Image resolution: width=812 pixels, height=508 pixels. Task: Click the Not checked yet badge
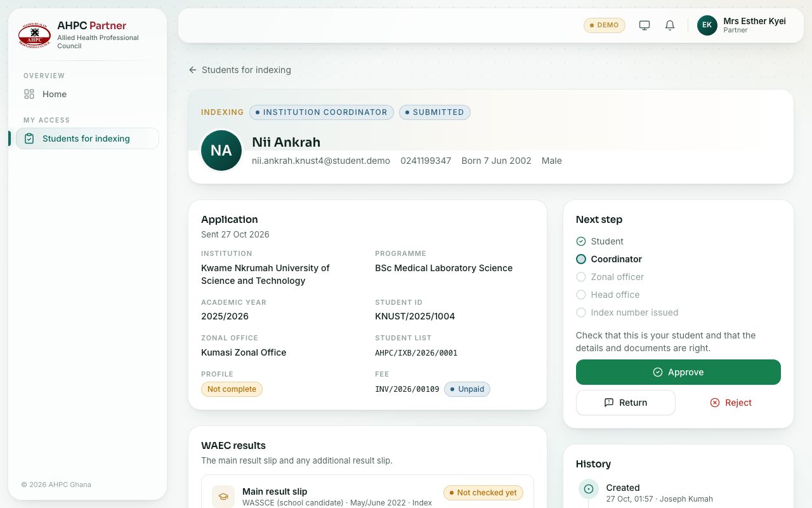tap(483, 493)
